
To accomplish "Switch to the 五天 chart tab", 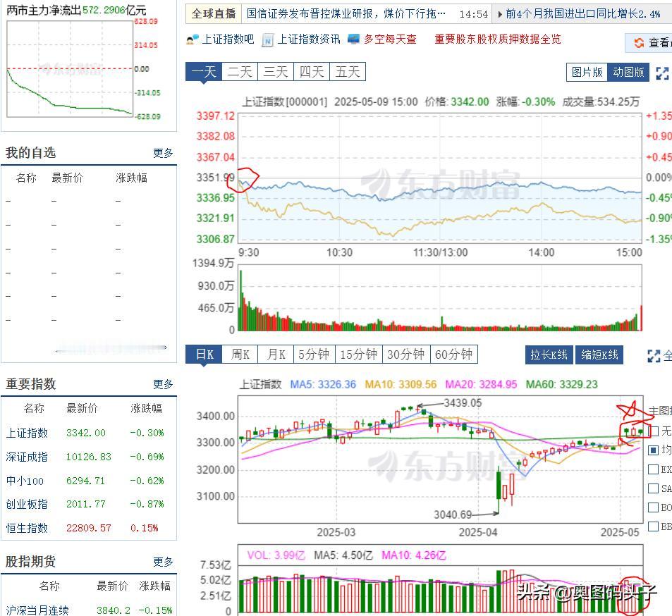I will click(x=348, y=72).
